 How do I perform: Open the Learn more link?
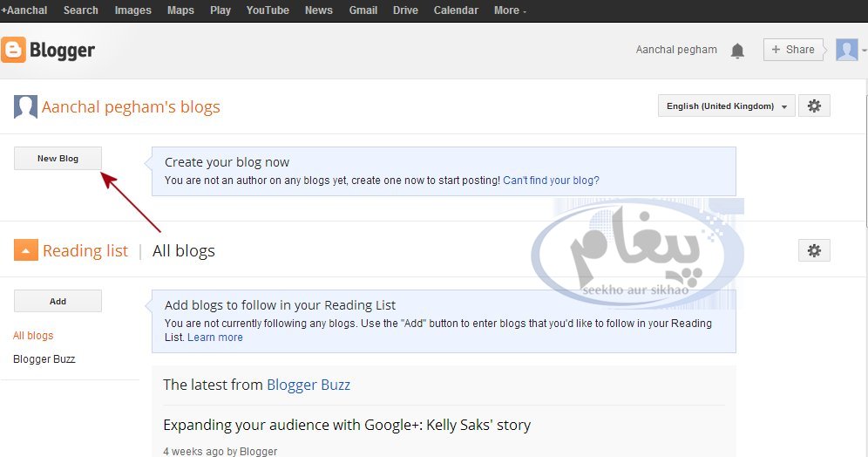click(214, 338)
